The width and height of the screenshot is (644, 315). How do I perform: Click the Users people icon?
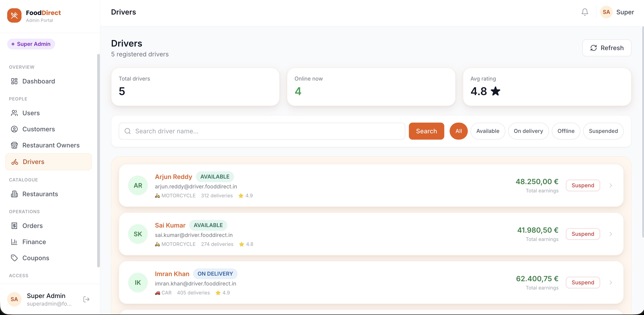click(14, 113)
